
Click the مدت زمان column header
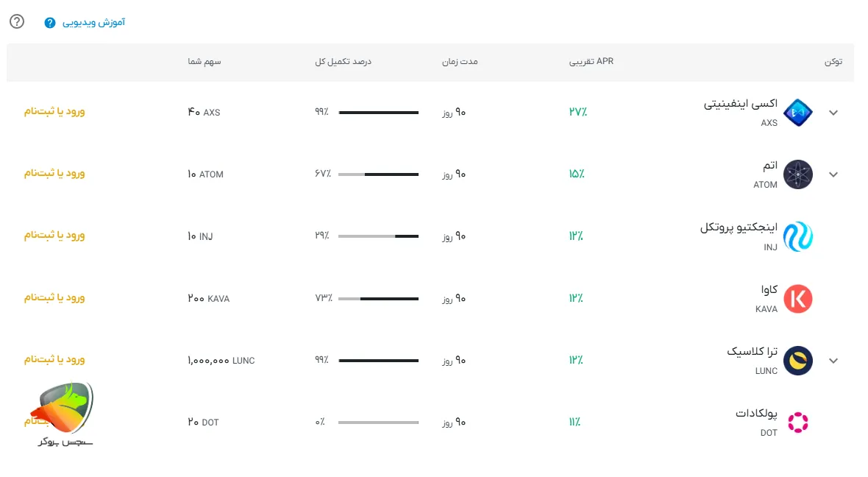[x=459, y=61]
